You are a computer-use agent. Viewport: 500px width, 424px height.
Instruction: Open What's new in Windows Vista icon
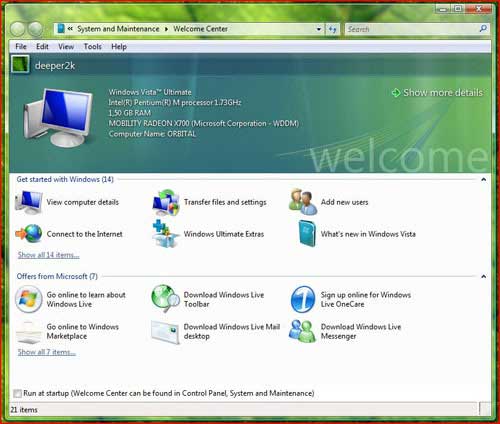307,233
